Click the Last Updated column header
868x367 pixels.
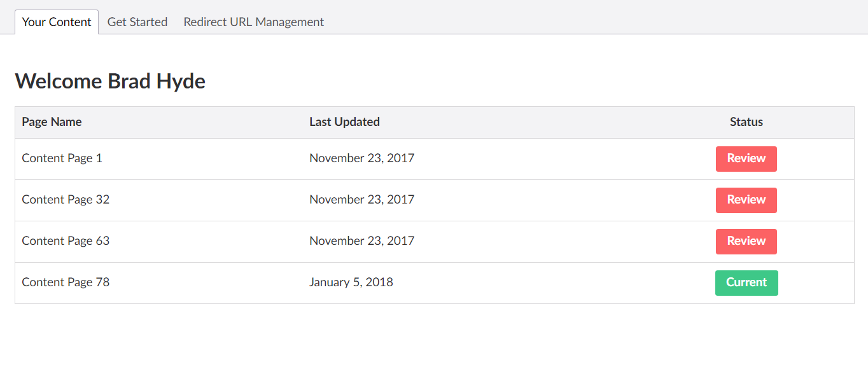coord(344,122)
